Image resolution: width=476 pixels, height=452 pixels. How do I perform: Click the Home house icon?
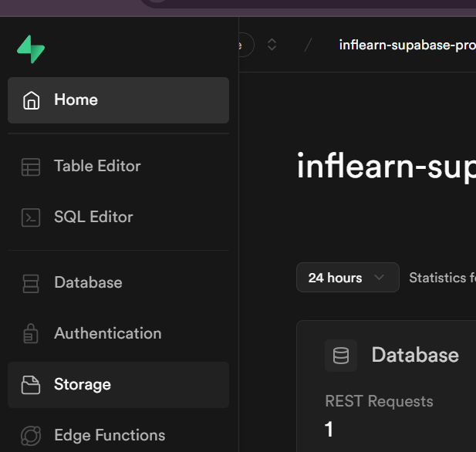pos(31,100)
